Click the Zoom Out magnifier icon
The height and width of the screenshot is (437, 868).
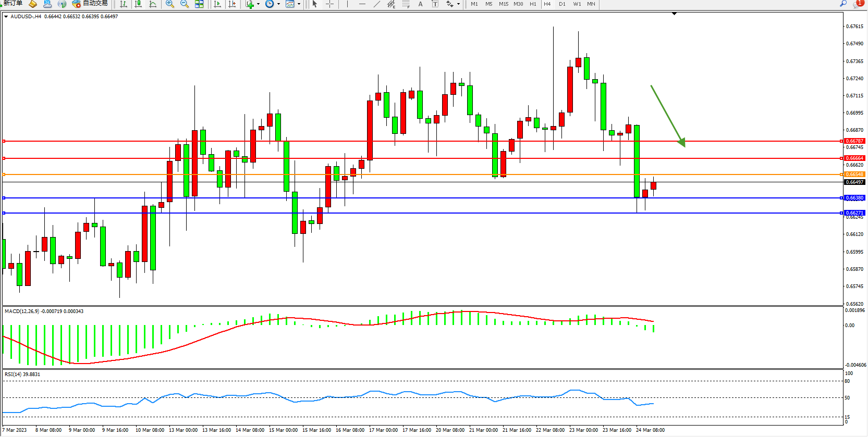pos(184,4)
